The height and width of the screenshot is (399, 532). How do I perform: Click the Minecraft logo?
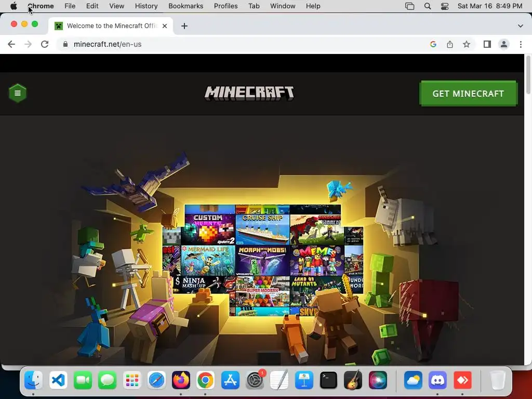(x=249, y=94)
